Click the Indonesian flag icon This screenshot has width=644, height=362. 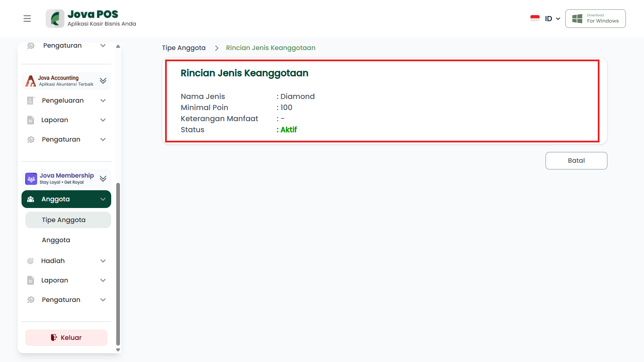click(534, 18)
